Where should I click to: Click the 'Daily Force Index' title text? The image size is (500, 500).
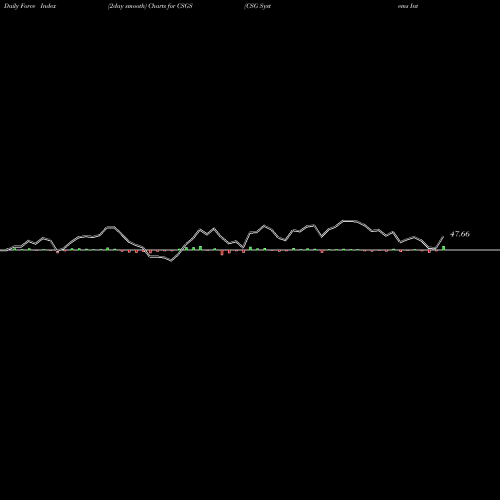pyautogui.click(x=30, y=6)
